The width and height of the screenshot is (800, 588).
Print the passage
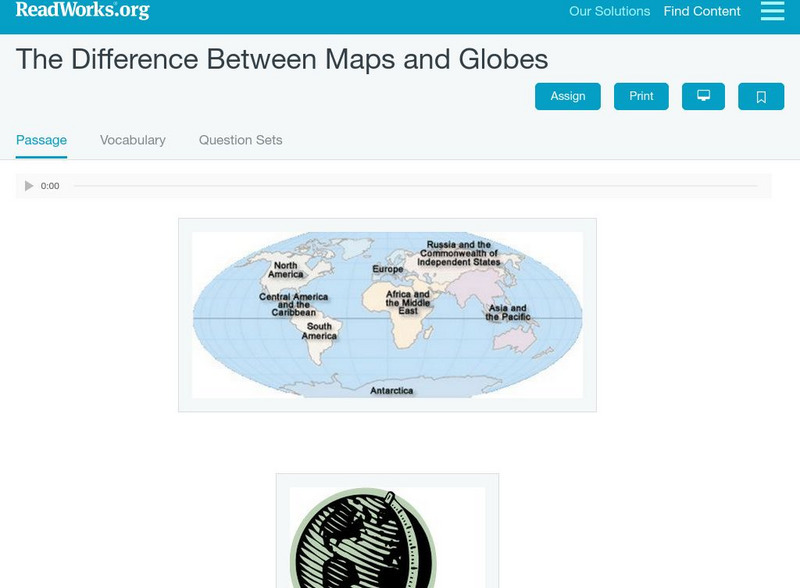pyautogui.click(x=641, y=96)
